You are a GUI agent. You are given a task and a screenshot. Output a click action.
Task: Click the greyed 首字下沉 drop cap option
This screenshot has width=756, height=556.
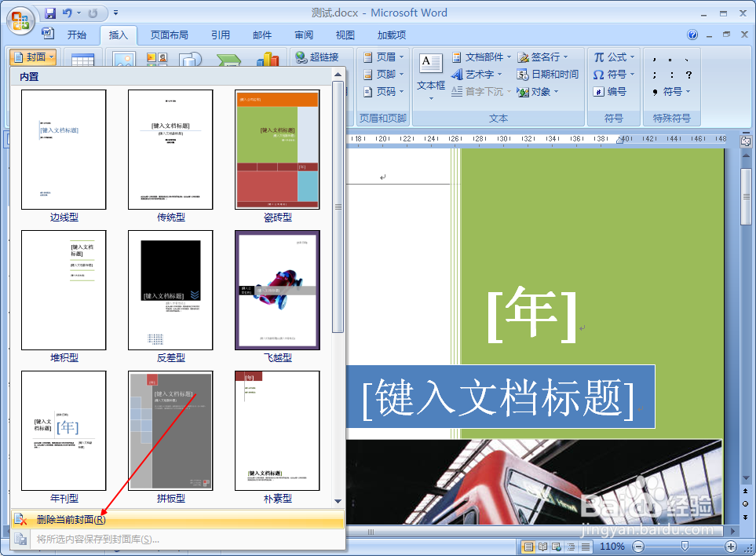(x=481, y=92)
